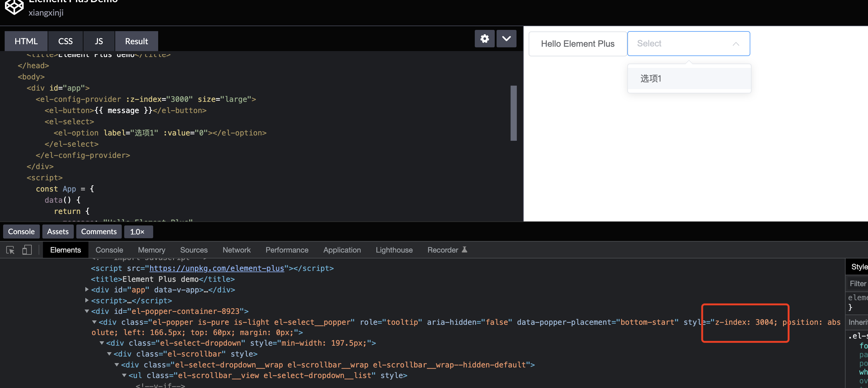
Task: Collapse the el-scrollbar div node
Action: pos(109,354)
